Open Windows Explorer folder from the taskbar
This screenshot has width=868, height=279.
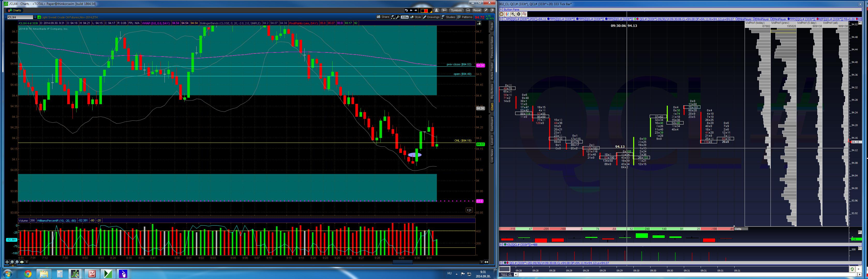tap(44, 274)
